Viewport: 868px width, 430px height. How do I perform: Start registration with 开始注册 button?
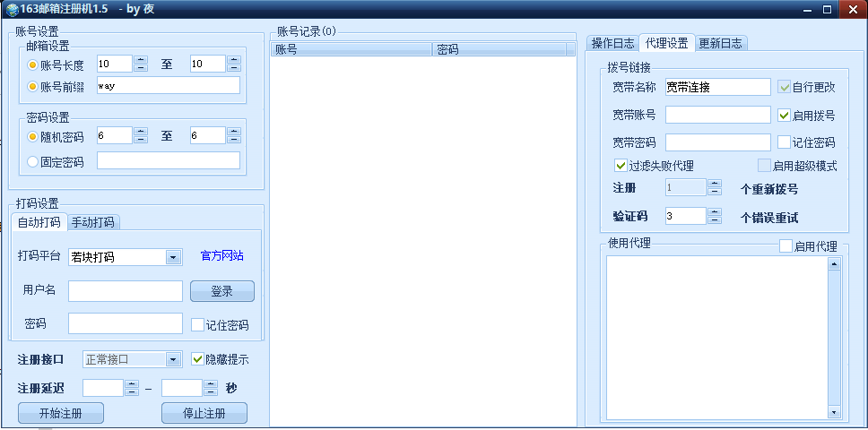tap(61, 413)
